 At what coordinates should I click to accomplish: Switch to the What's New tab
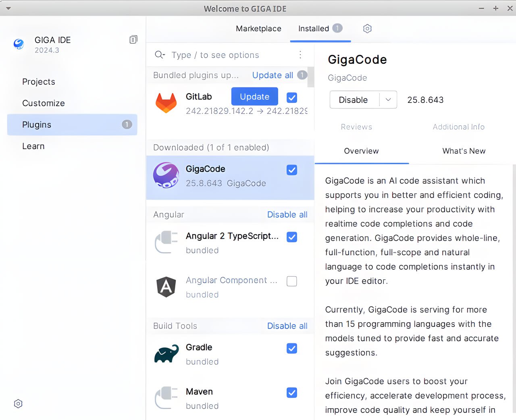(464, 151)
